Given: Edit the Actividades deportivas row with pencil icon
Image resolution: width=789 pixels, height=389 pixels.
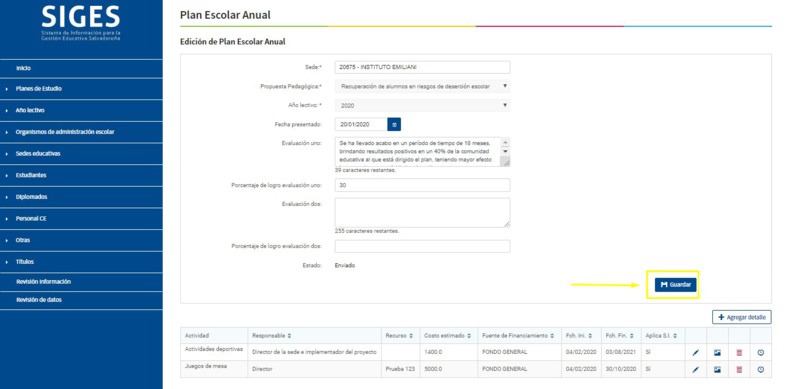Looking at the screenshot, I should click(x=695, y=353).
